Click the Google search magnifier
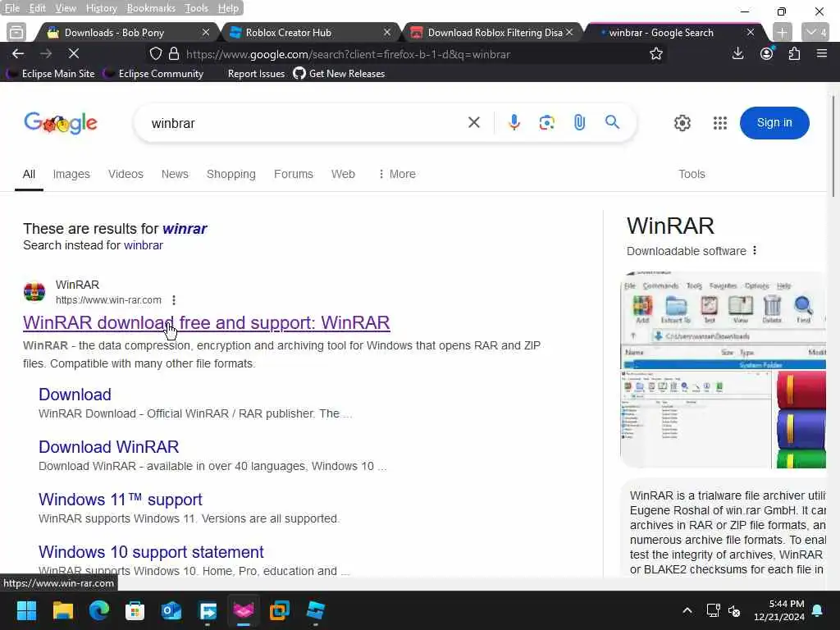 [612, 122]
